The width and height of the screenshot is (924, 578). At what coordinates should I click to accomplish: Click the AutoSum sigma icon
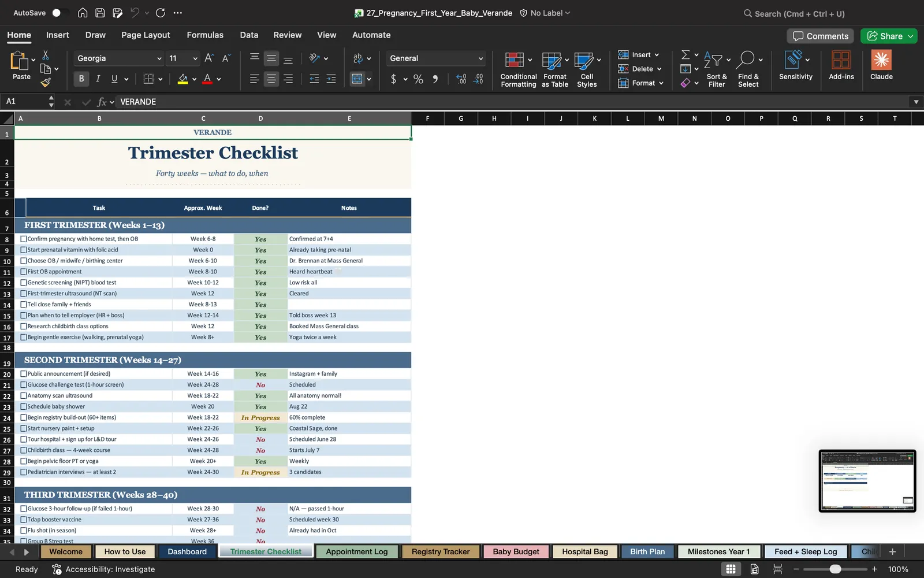coord(685,54)
